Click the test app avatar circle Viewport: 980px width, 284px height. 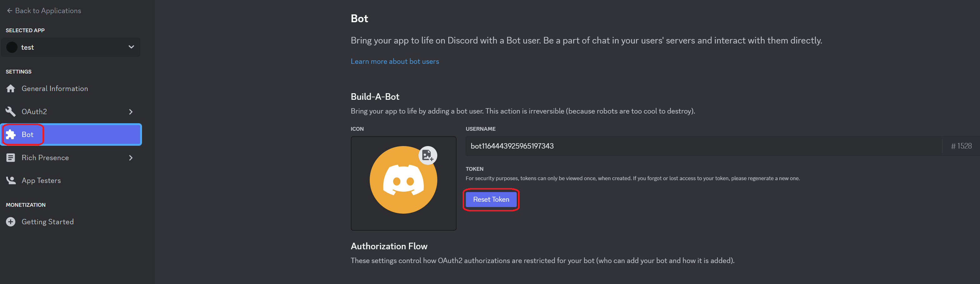tap(12, 47)
